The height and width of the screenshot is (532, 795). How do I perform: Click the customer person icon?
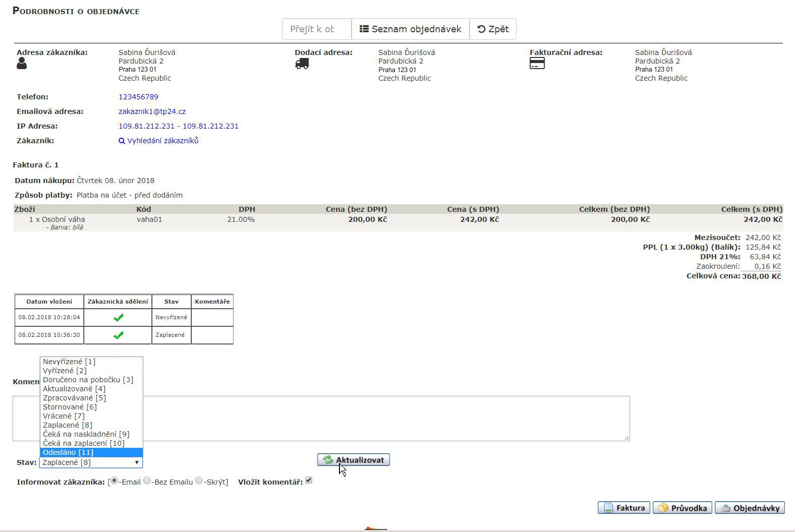click(x=22, y=64)
